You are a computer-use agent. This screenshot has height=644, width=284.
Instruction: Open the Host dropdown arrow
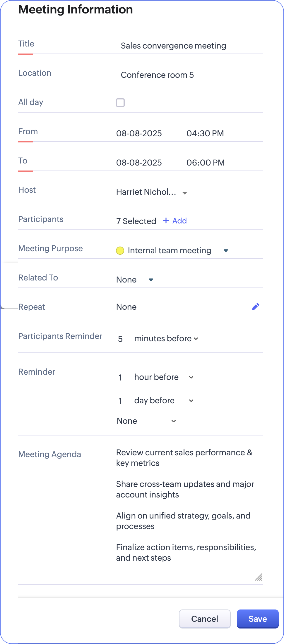click(185, 193)
